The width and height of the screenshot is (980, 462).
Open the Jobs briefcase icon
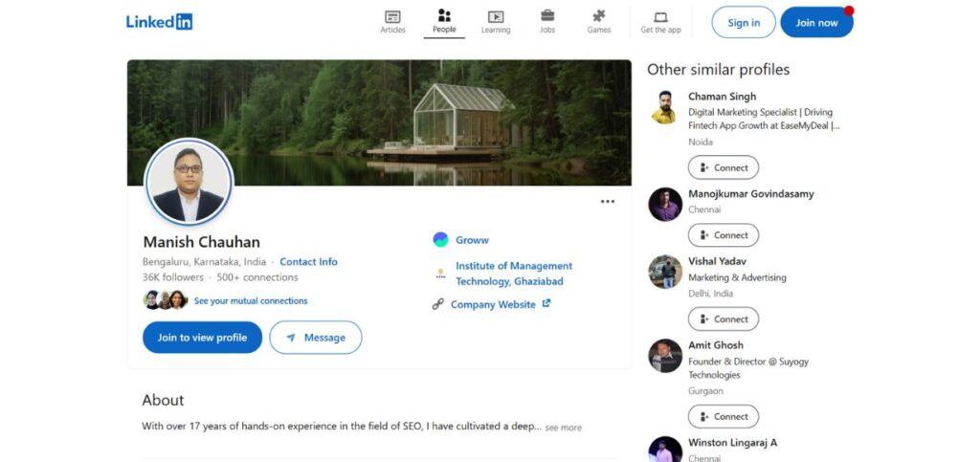click(x=546, y=17)
